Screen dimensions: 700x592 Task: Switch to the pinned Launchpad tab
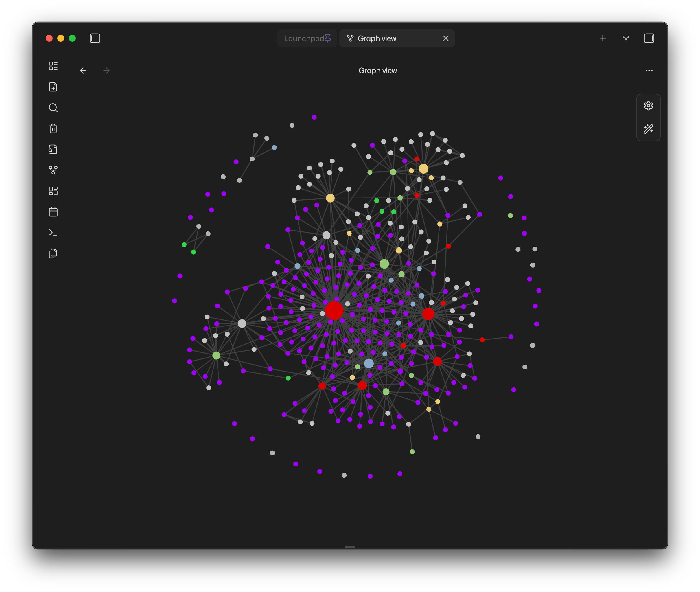pyautogui.click(x=307, y=38)
